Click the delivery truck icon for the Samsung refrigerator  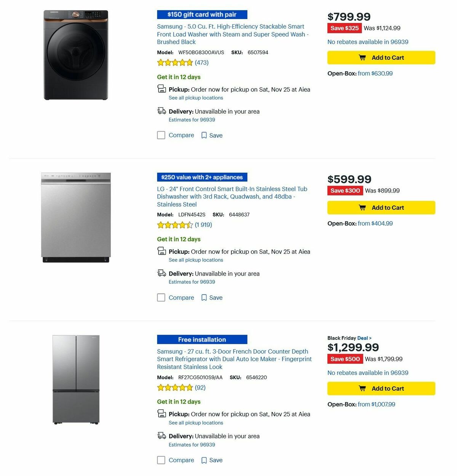[x=161, y=436]
